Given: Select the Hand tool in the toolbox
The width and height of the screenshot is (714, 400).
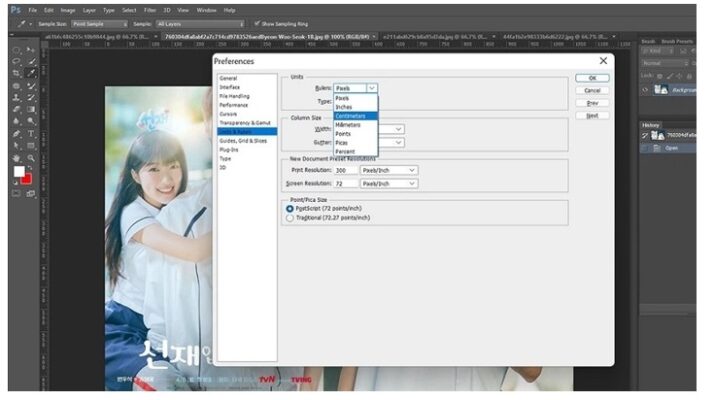Looking at the screenshot, I should pyautogui.click(x=17, y=157).
